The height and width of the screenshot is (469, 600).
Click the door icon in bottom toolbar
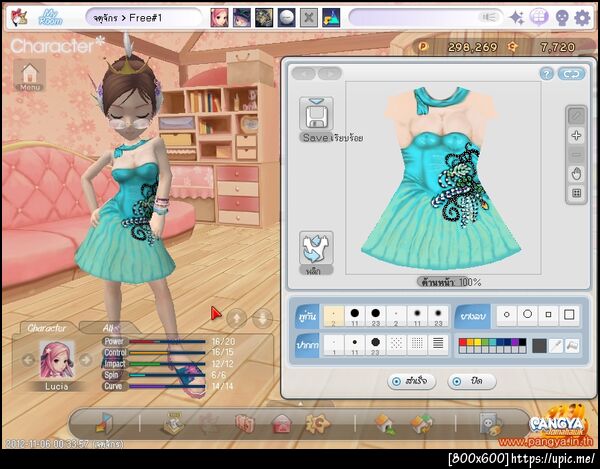coord(104,423)
